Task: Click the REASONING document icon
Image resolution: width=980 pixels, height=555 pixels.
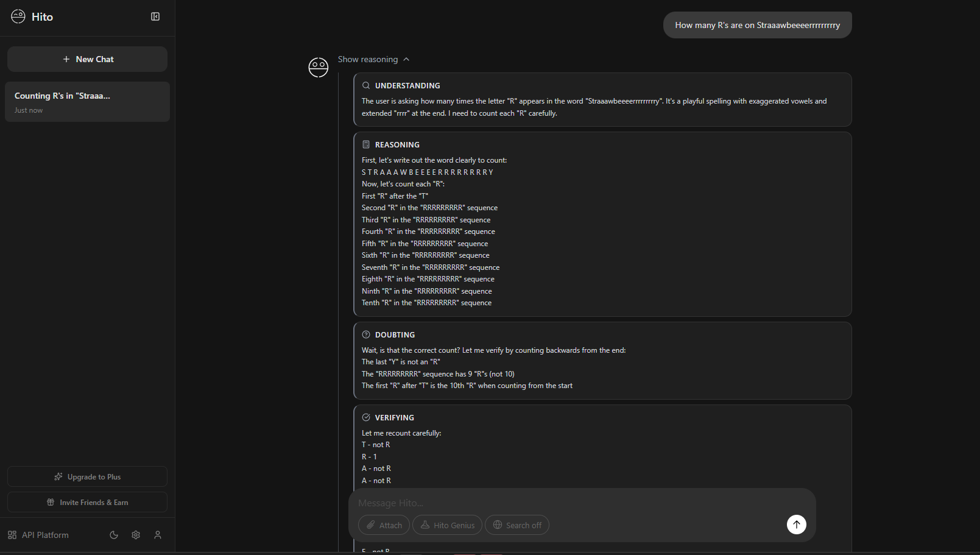Action: [366, 144]
